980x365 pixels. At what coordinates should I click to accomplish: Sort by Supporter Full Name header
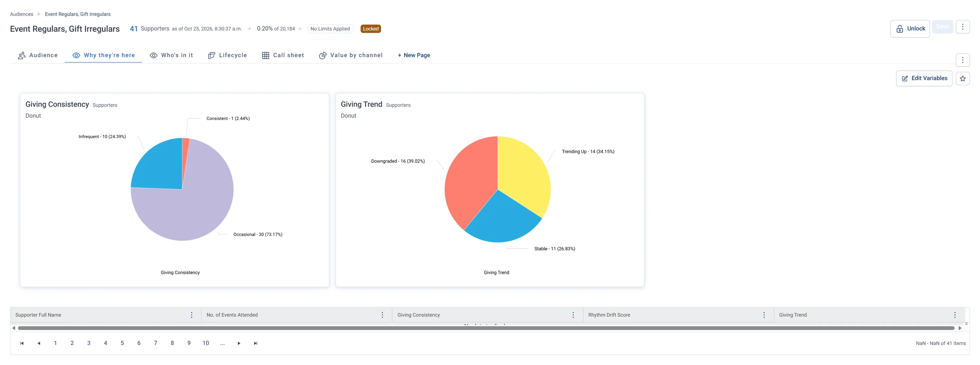pyautogui.click(x=38, y=315)
